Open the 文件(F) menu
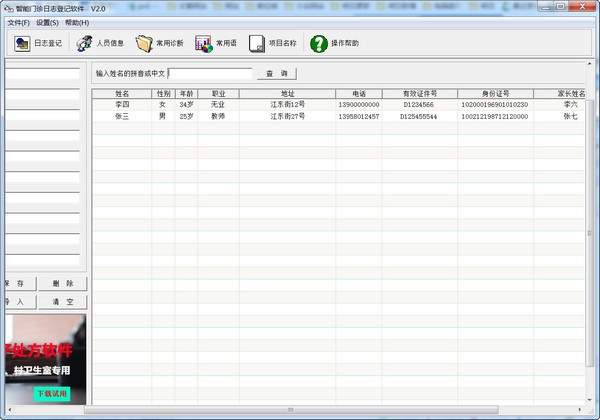Image resolution: width=600 pixels, height=420 pixels. click(x=18, y=22)
